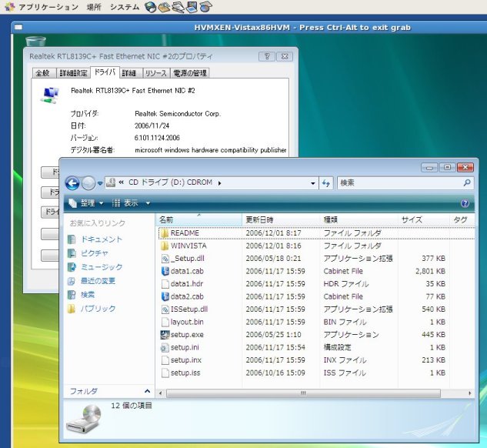Click the help question button in properties dialog

point(267,56)
